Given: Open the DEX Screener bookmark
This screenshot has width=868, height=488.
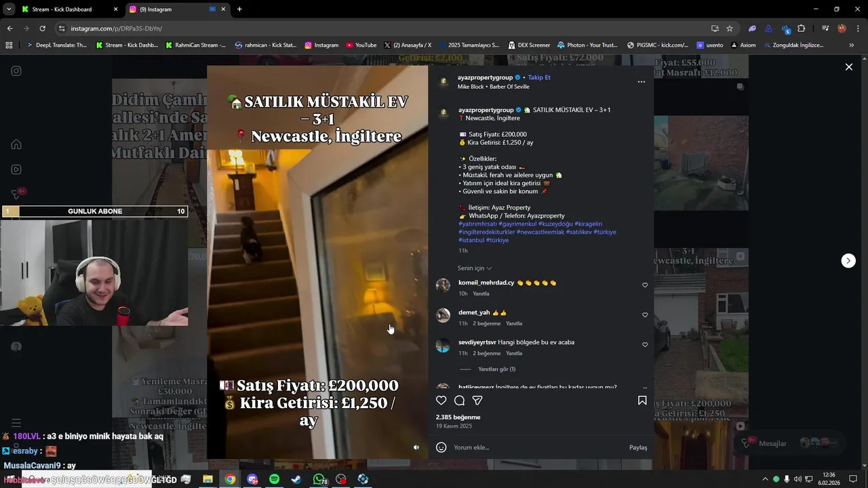Looking at the screenshot, I should tap(529, 45).
